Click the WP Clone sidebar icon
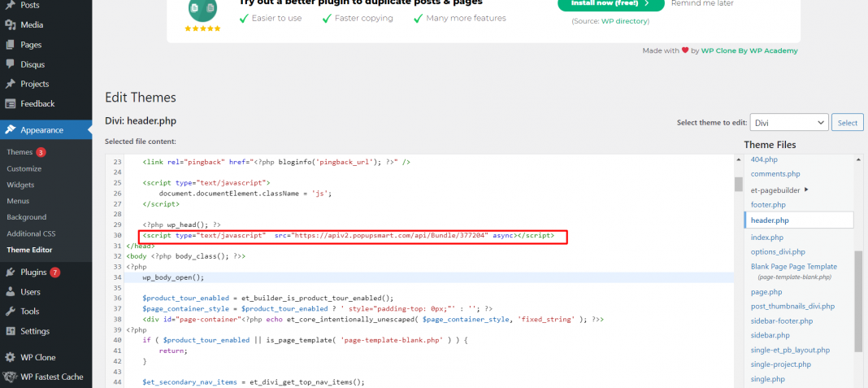The image size is (868, 388). point(10,358)
